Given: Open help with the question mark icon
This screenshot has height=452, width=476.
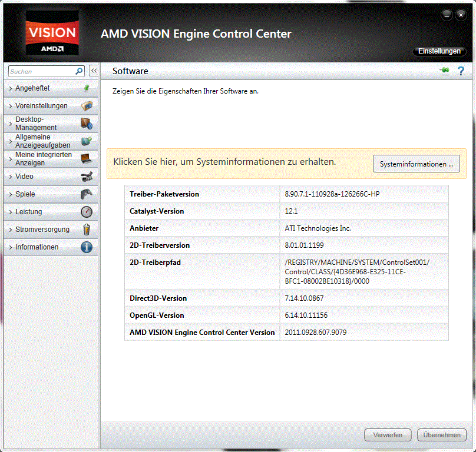Looking at the screenshot, I should click(x=461, y=71).
